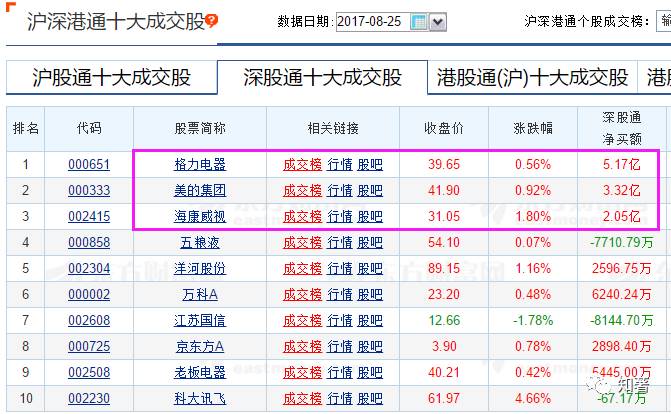Click 行情 link in 京东方A row
Image resolution: width=671 pixels, height=414 pixels.
pyautogui.click(x=340, y=346)
